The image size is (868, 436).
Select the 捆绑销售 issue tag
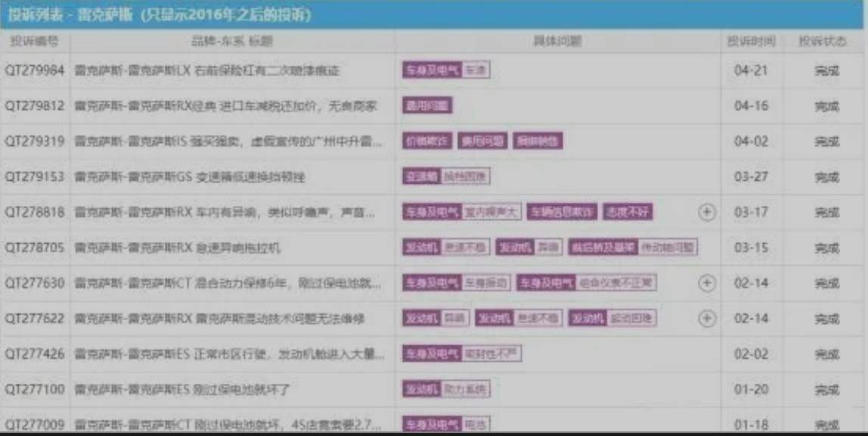538,142
